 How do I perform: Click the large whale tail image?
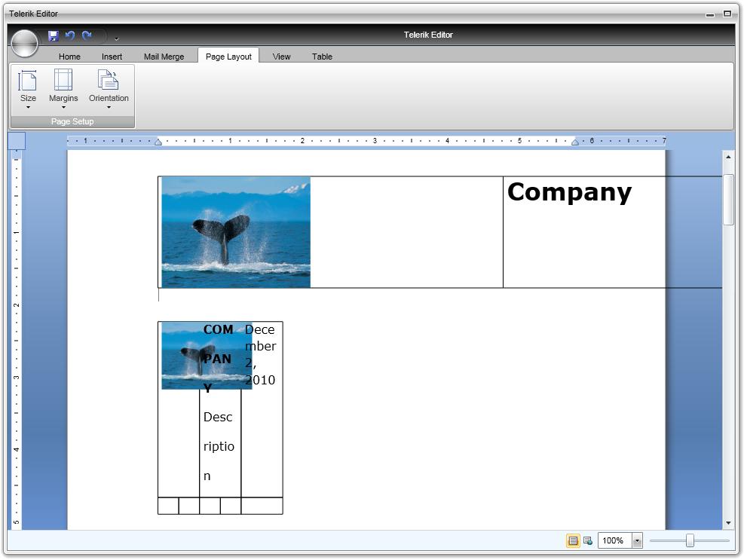click(236, 232)
